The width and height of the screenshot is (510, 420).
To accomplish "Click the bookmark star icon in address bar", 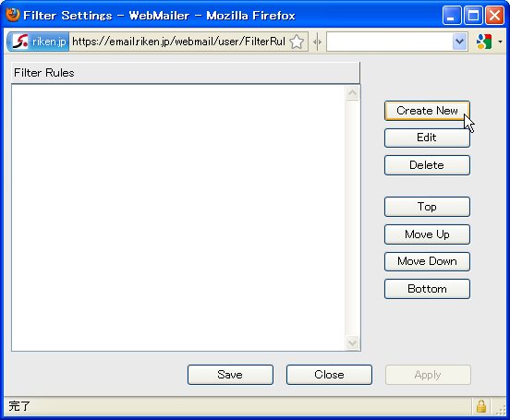I will pyautogui.click(x=297, y=42).
